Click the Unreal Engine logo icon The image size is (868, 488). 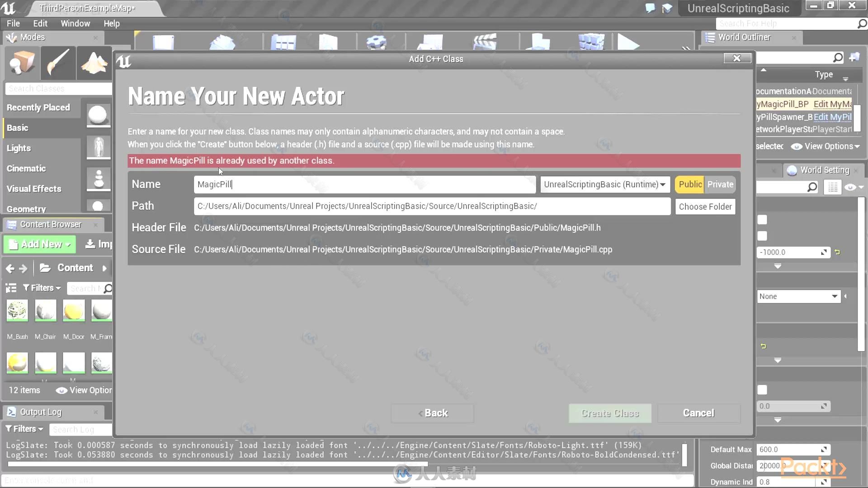click(x=9, y=7)
